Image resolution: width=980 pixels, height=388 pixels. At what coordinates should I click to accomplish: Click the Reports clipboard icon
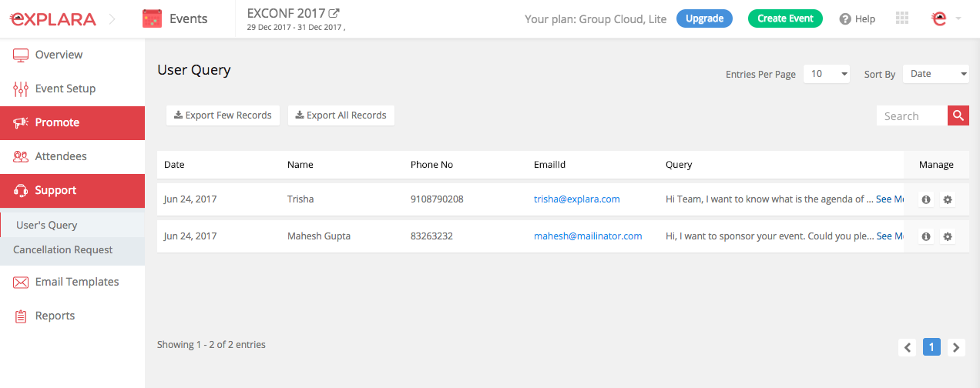tap(21, 316)
